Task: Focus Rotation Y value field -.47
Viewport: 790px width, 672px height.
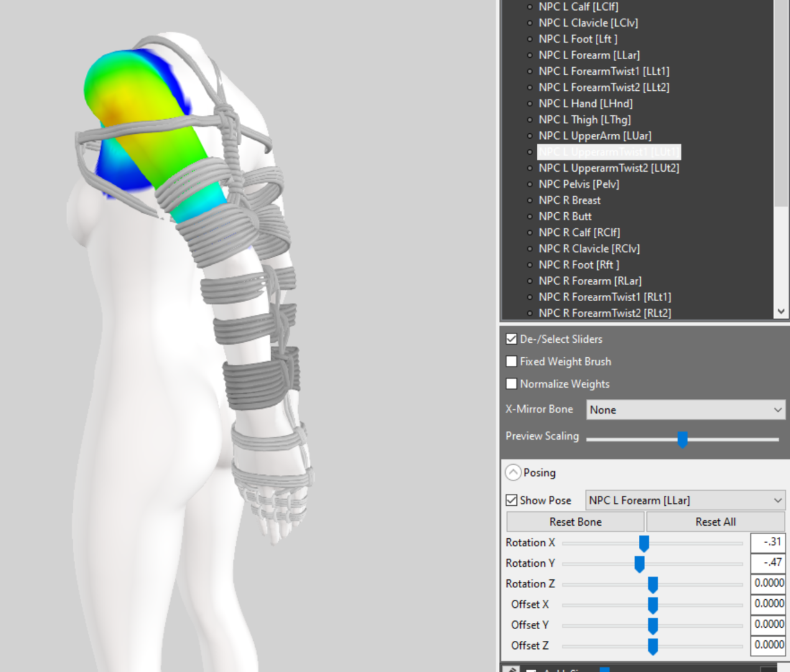Action: pos(768,563)
